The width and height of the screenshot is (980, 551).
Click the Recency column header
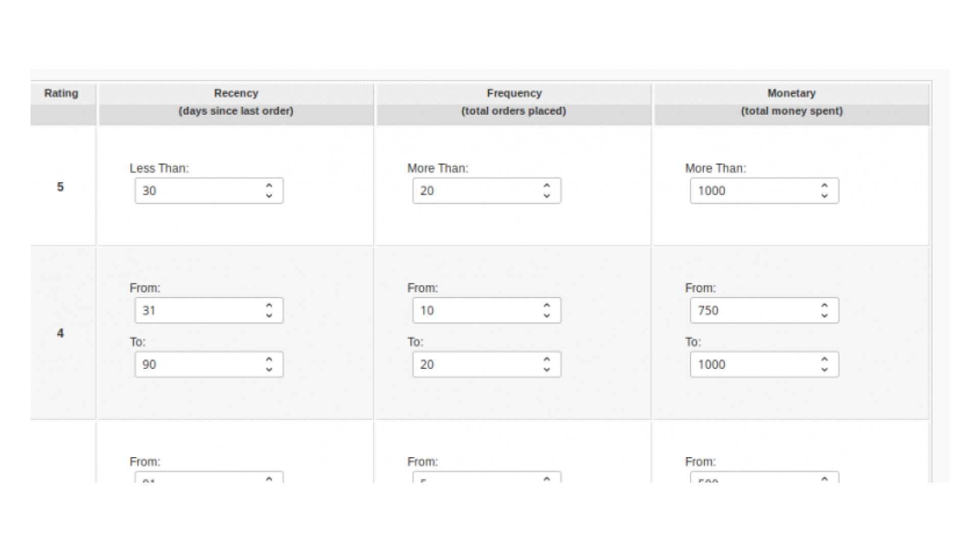point(236,93)
